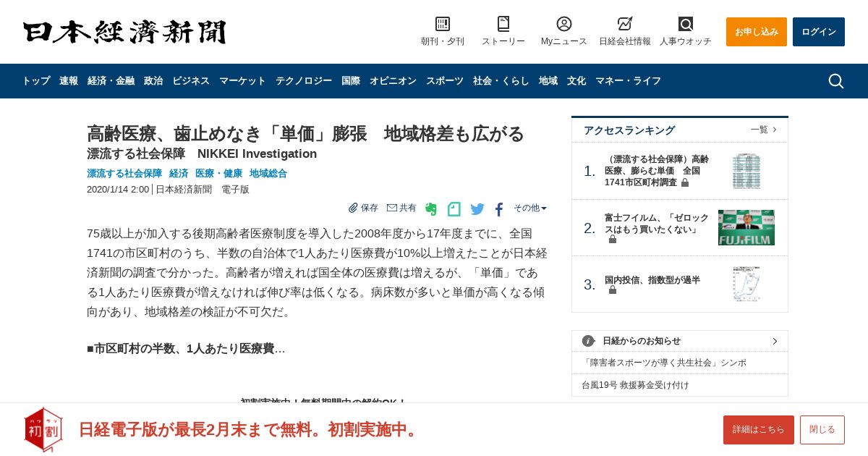
Task: Click the ログイン button
Action: (819, 32)
